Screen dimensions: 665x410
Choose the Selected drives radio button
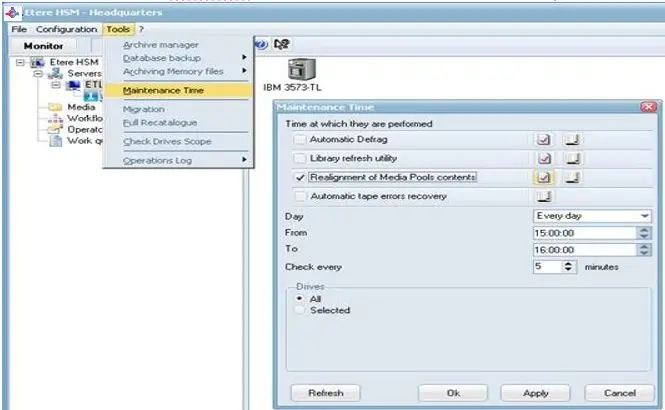click(300, 310)
